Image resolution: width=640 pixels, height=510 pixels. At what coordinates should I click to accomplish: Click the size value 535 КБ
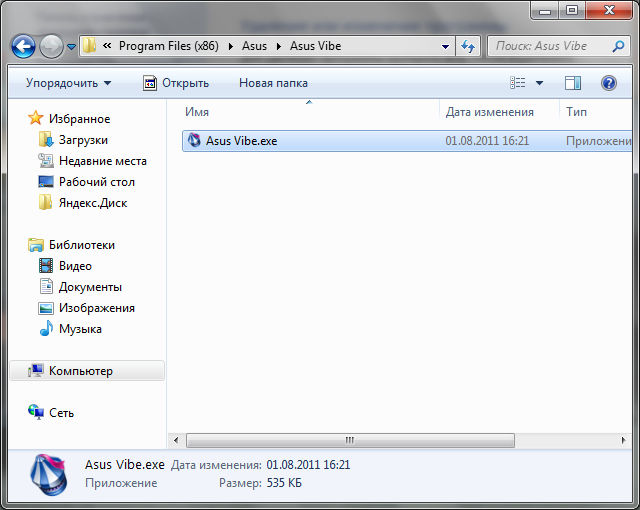coord(284,483)
